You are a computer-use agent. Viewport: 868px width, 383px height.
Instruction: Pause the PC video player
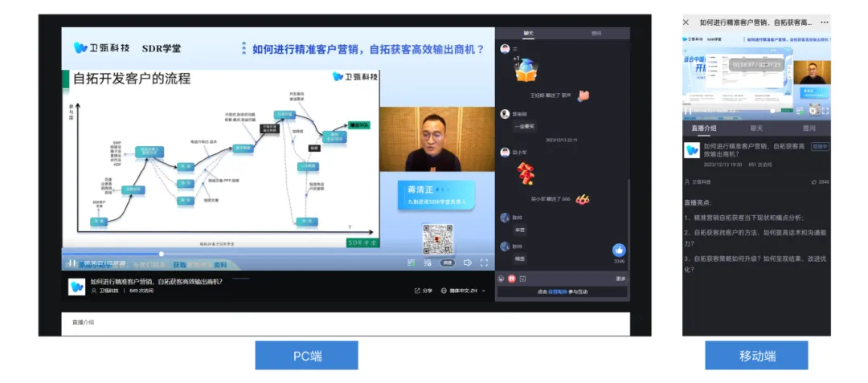tap(72, 263)
